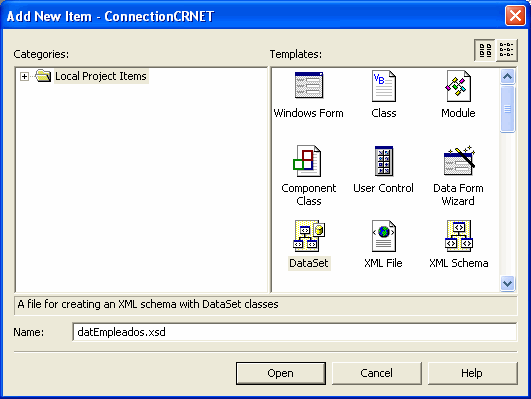Click the templates scrollbar up arrow
The width and height of the screenshot is (531, 399).
pos(507,77)
